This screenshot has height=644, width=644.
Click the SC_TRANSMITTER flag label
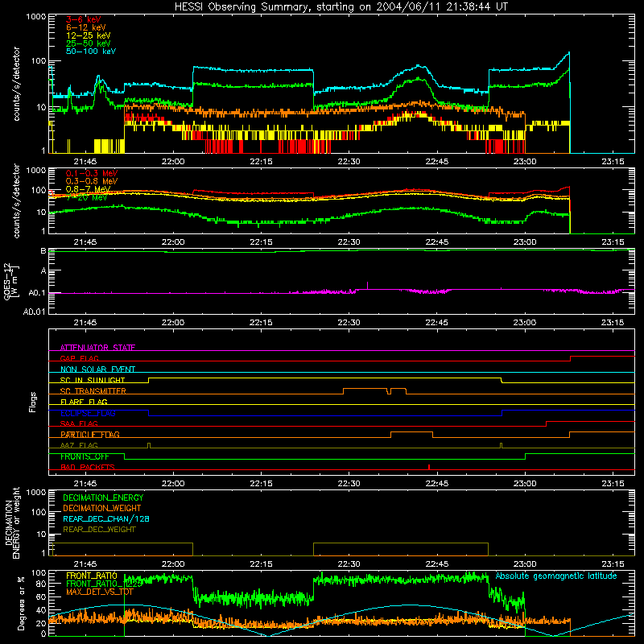point(93,391)
